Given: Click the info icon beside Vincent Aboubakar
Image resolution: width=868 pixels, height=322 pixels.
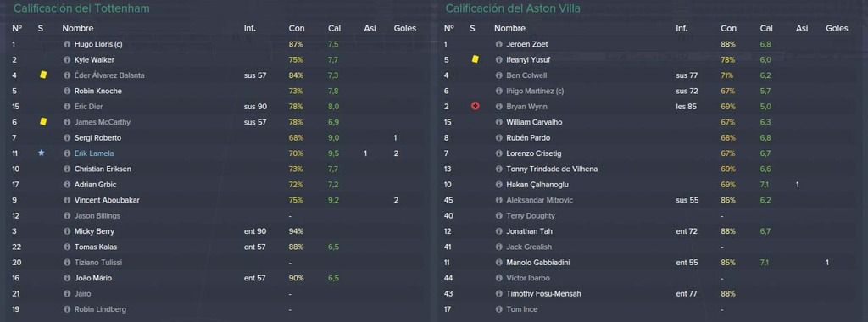Looking at the screenshot, I should [x=67, y=200].
